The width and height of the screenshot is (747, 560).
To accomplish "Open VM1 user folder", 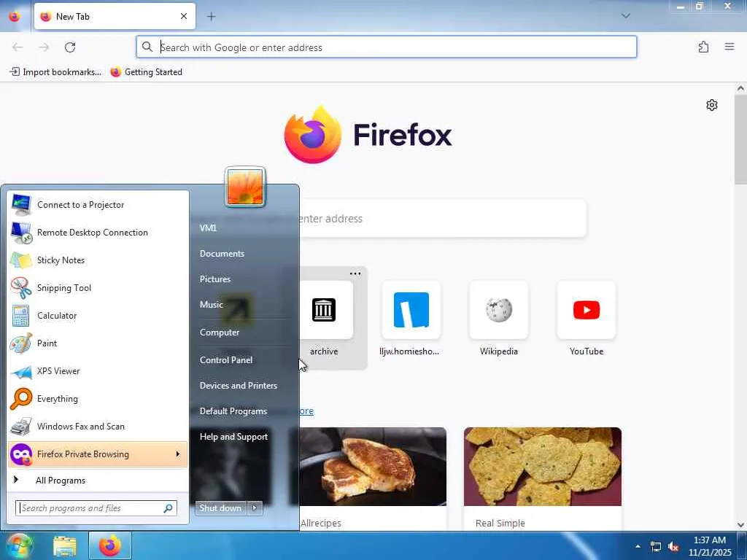I will point(208,228).
